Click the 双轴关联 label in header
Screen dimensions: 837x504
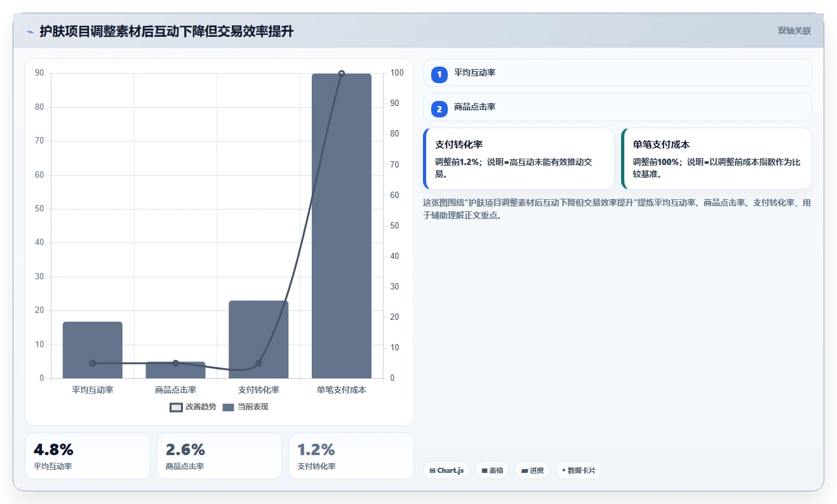794,30
